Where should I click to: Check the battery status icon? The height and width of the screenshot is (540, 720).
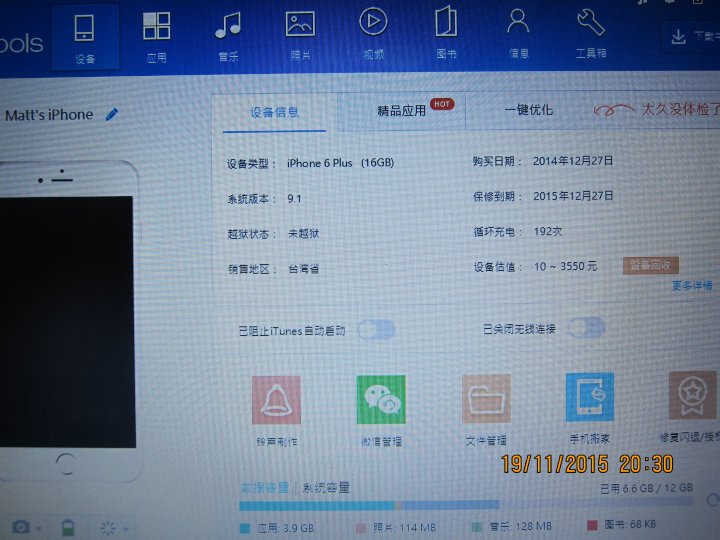tap(68, 528)
